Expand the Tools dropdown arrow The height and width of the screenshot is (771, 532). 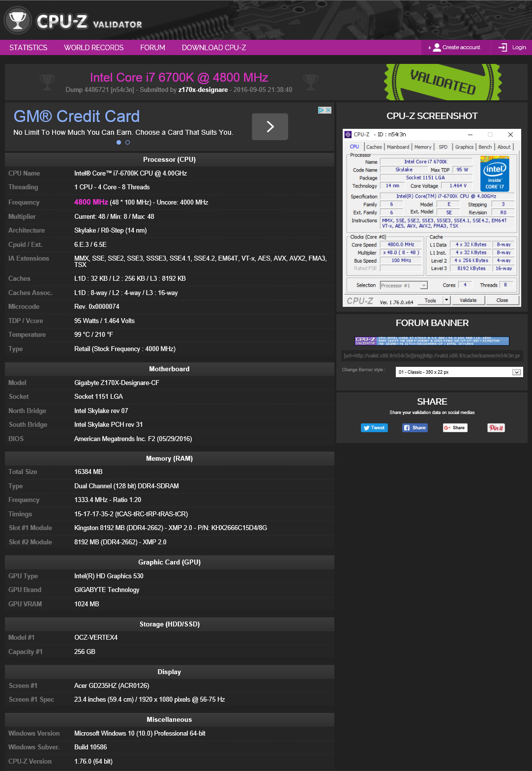[x=446, y=300]
